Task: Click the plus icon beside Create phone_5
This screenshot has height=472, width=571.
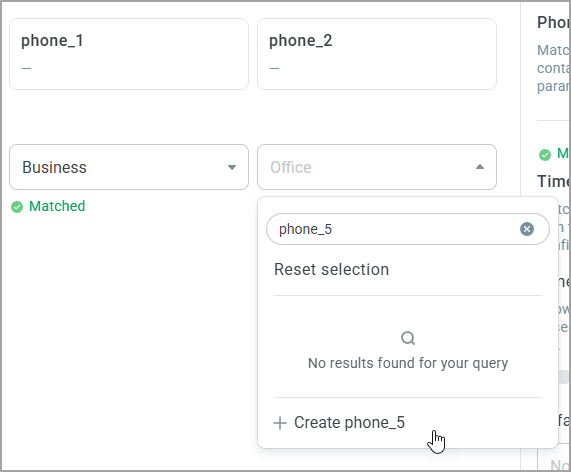Action: pos(280,423)
